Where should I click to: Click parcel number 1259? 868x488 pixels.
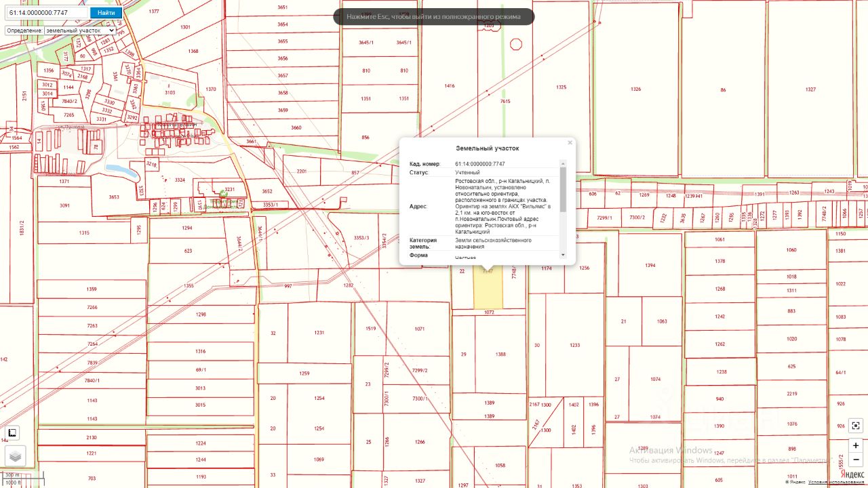(x=304, y=373)
